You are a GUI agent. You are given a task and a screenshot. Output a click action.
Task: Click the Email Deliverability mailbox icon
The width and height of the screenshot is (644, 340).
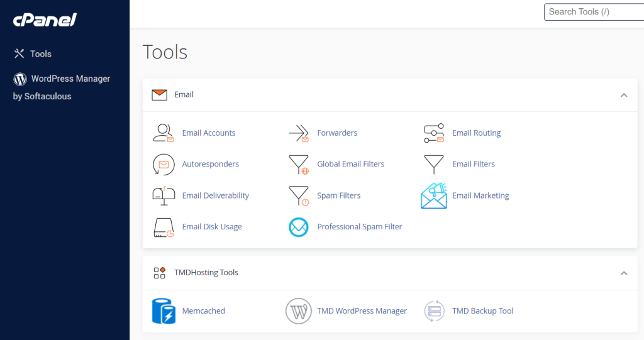coord(164,195)
